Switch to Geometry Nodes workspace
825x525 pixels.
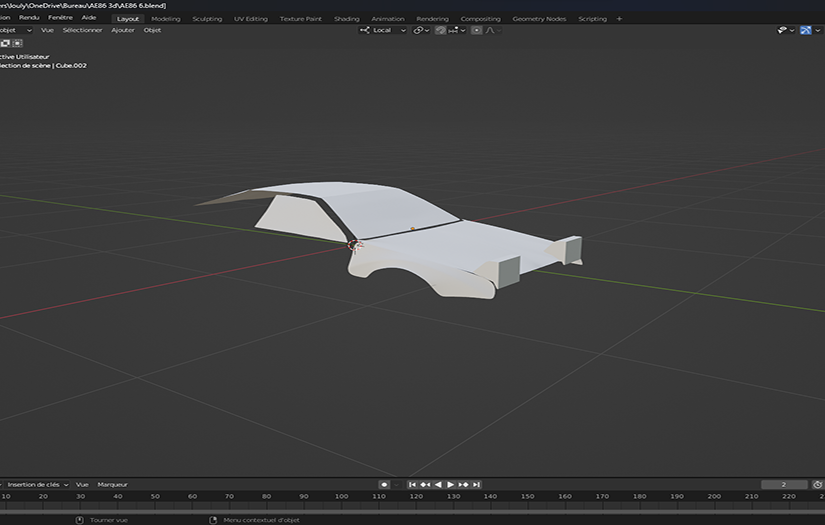coord(539,18)
